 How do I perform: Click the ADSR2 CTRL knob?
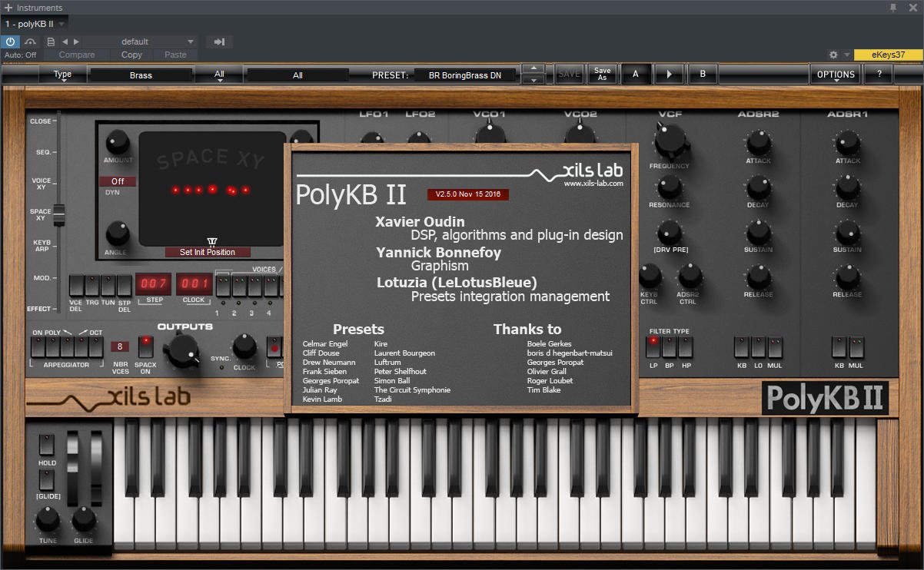click(689, 276)
